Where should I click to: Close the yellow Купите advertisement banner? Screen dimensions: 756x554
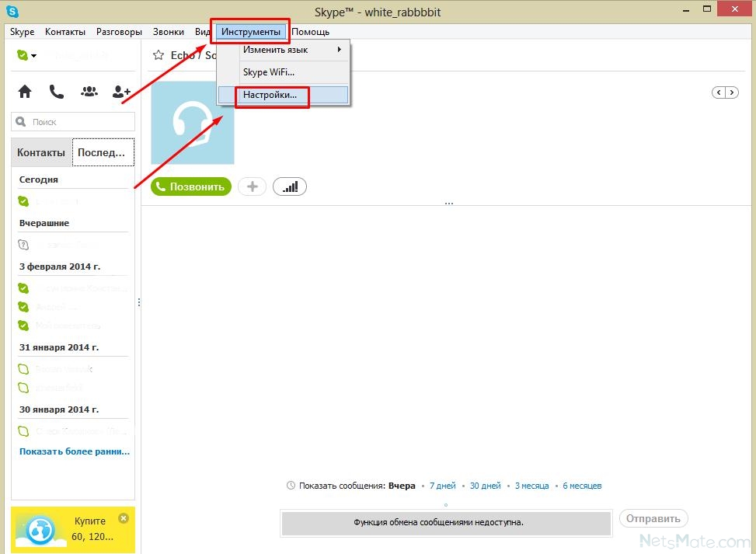tap(124, 518)
